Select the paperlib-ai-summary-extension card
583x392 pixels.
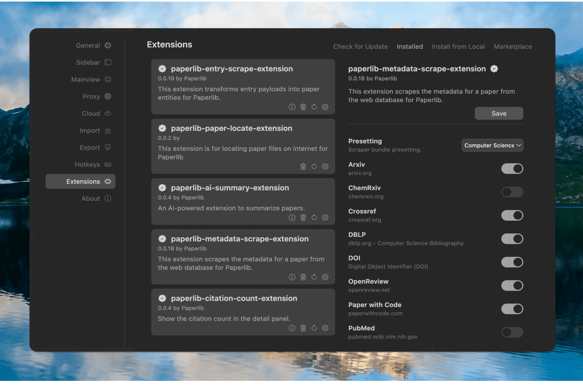(230, 188)
